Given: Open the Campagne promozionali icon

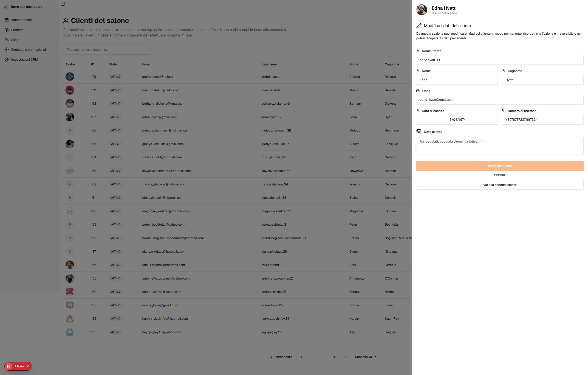Looking at the screenshot, I should coord(7,50).
